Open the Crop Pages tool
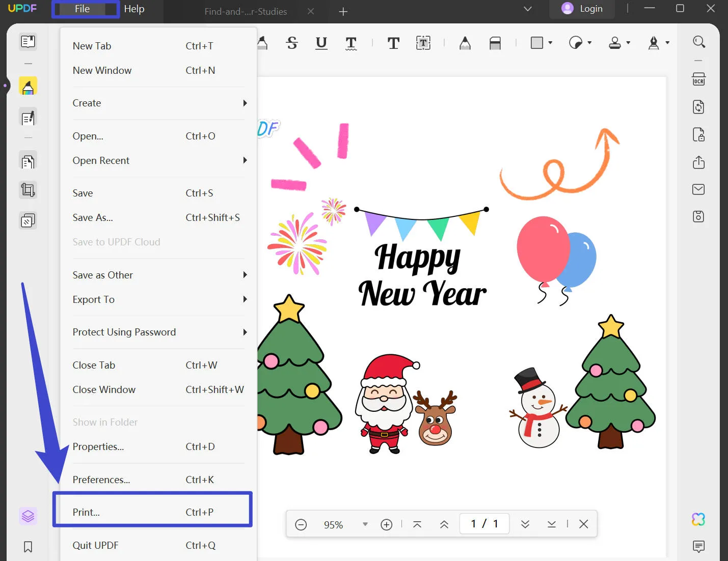 click(28, 190)
